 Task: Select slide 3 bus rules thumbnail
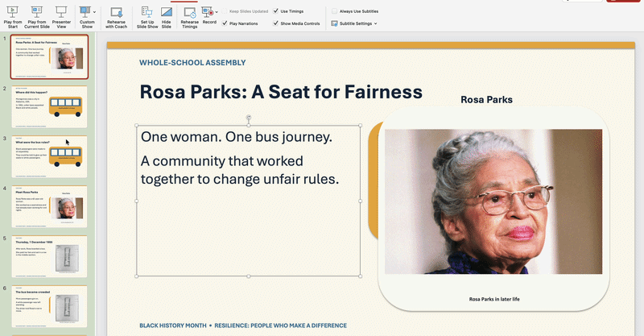49,156
